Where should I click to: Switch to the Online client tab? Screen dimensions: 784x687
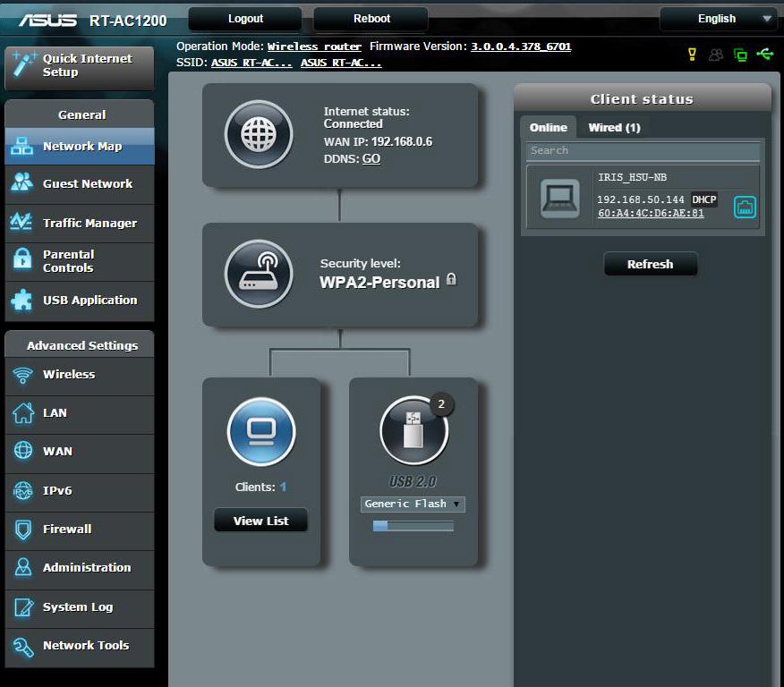(x=548, y=127)
